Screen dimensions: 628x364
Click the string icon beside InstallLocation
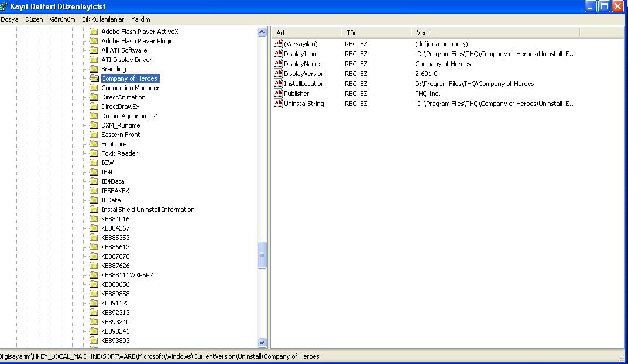pos(279,83)
